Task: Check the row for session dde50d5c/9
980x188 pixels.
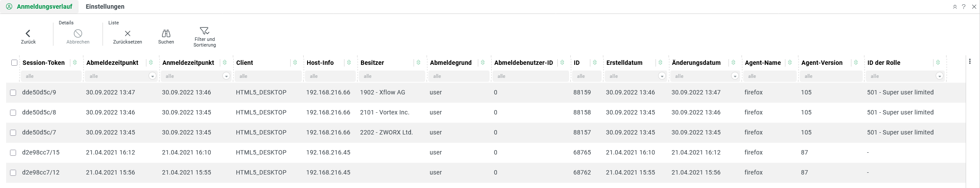Action: tap(13, 93)
